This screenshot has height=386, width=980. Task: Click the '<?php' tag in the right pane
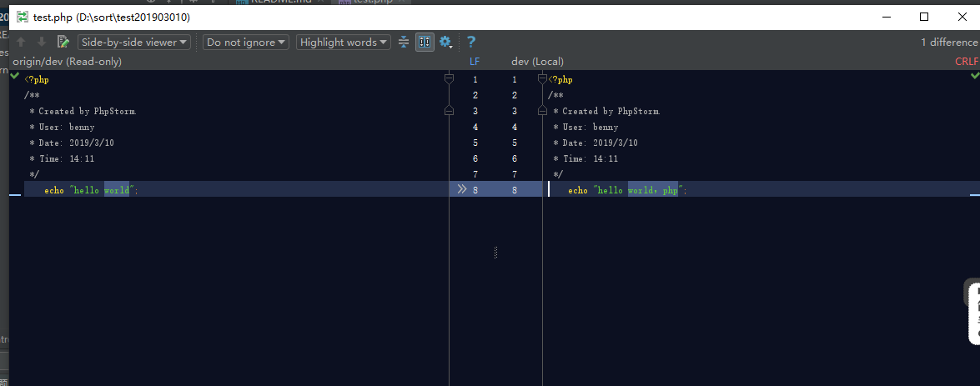[x=560, y=79]
